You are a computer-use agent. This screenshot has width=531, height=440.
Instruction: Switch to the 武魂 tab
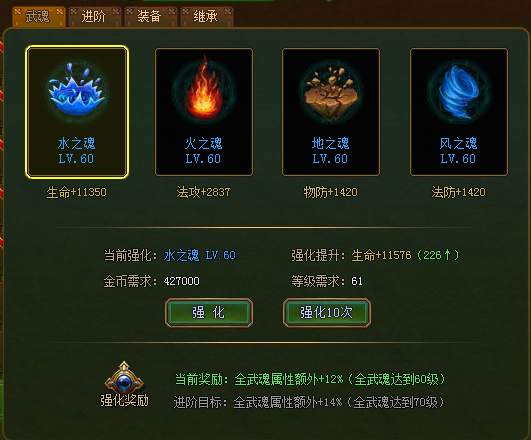point(39,16)
